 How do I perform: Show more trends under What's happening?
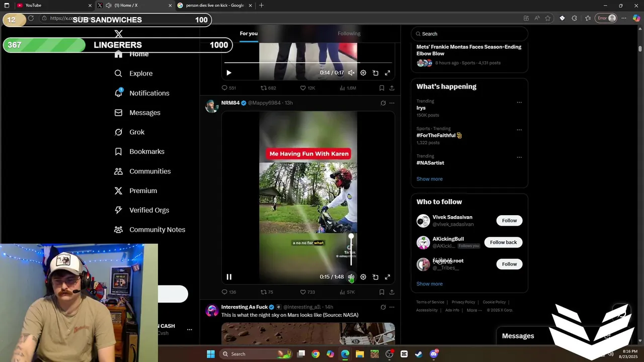[x=429, y=179]
